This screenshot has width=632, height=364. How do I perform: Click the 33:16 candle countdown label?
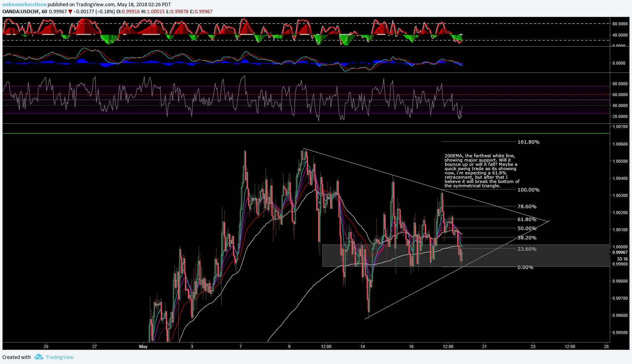pos(622,259)
